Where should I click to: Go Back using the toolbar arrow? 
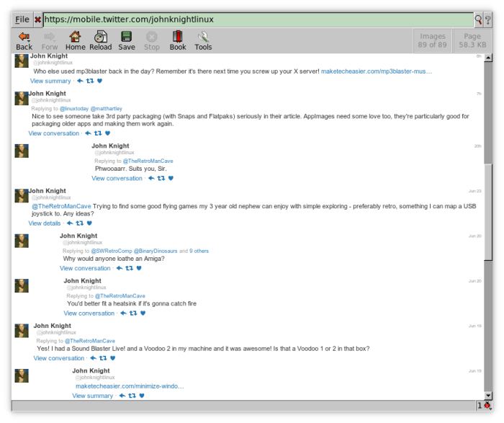point(24,41)
